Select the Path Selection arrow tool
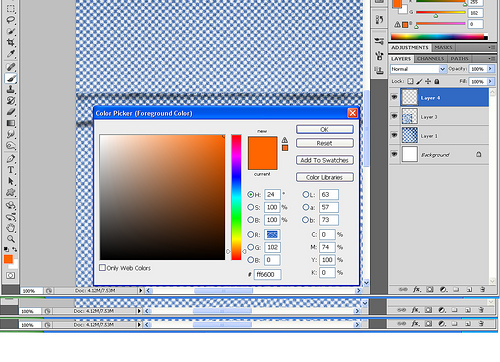The width and height of the screenshot is (500, 362). 11,181
